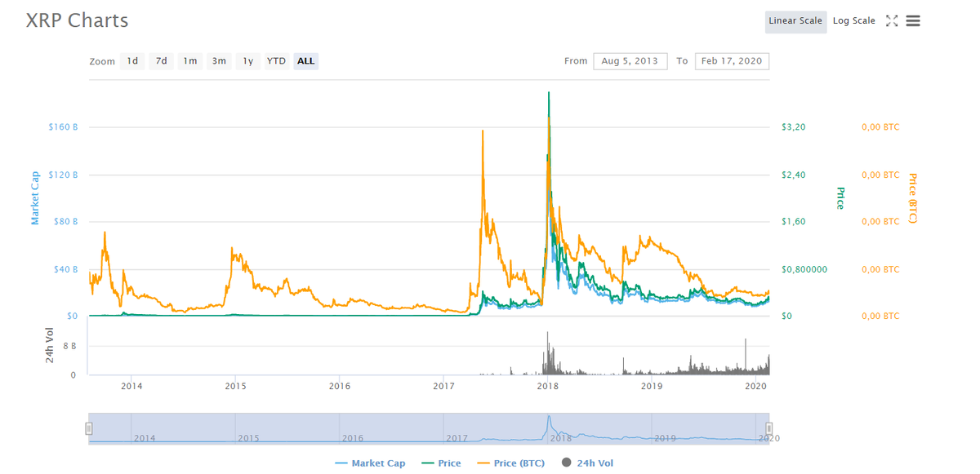Click the To date field Feb 17, 2020
Image resolution: width=980 pixels, height=474 pixels.
click(732, 61)
